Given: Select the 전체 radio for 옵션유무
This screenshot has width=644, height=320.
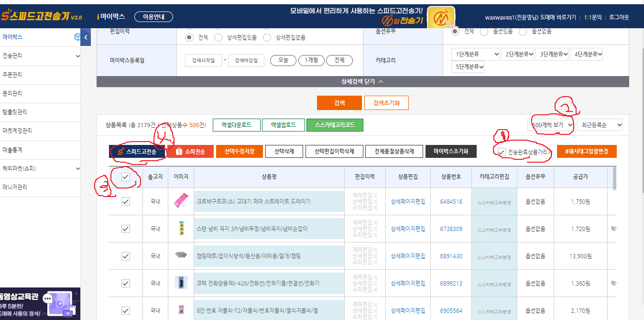Looking at the screenshot, I should click(x=455, y=31).
